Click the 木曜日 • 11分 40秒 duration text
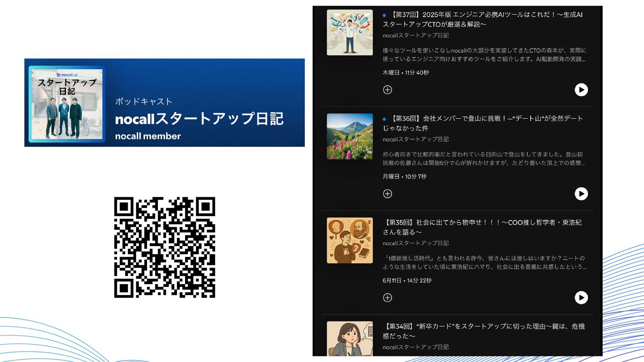Image resolution: width=644 pixels, height=362 pixels. [406, 72]
